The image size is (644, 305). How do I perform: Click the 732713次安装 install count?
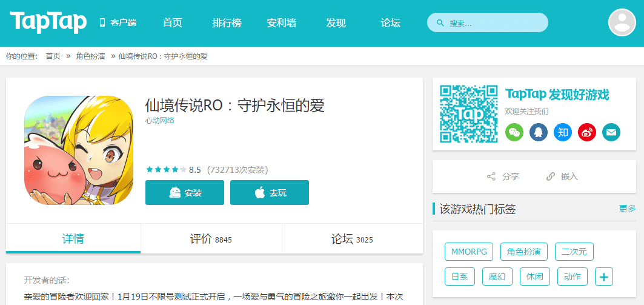point(237,170)
